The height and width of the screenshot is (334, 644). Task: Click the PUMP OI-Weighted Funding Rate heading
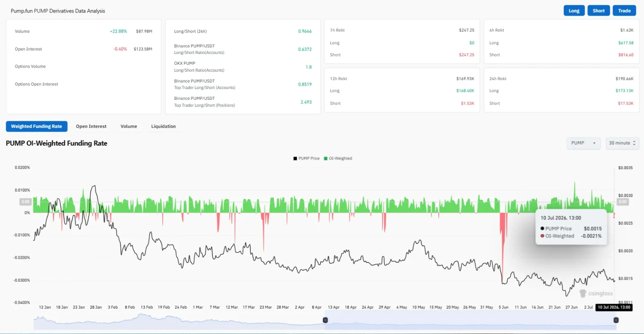[x=57, y=143]
